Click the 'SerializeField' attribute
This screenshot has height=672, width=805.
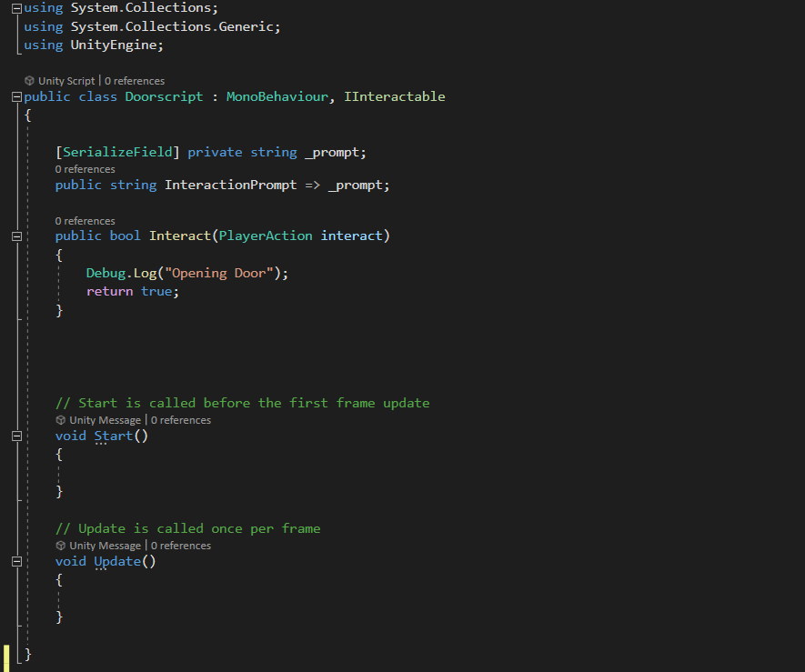pos(117,152)
